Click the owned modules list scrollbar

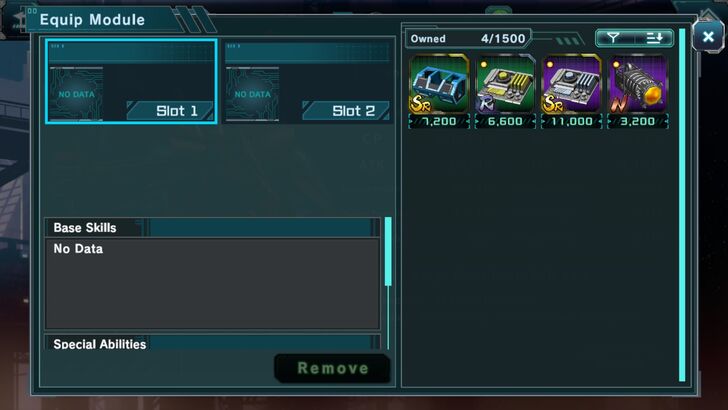point(682,205)
